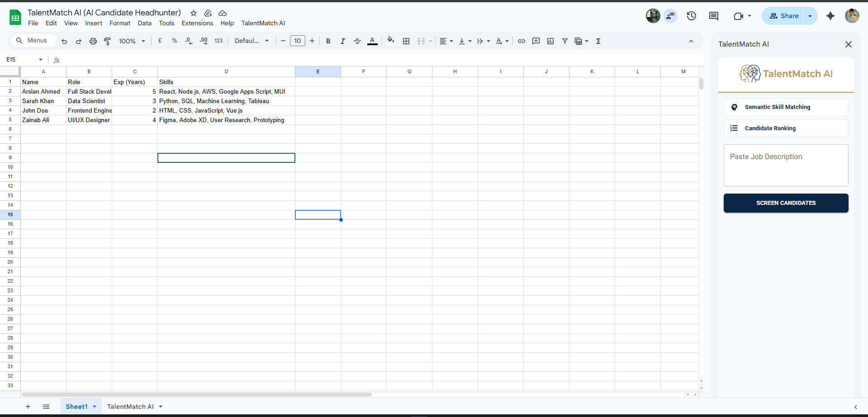Open the comments thread icon

click(714, 16)
